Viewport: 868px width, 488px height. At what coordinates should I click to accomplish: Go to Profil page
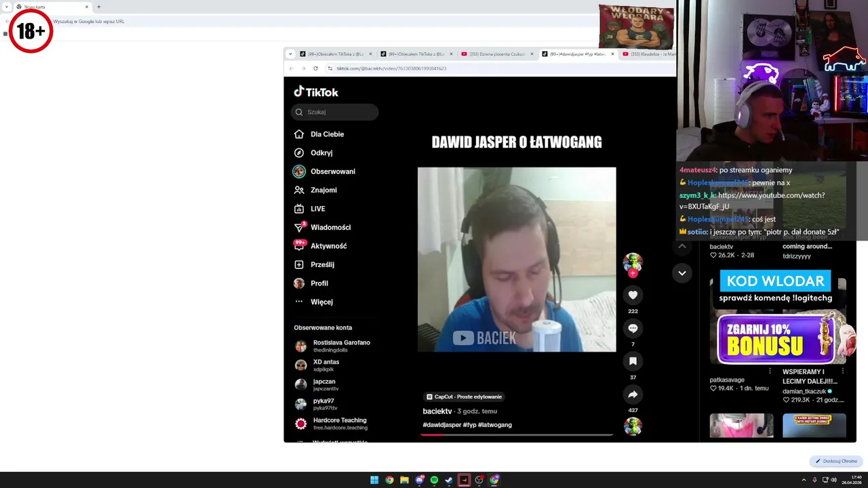(311, 283)
